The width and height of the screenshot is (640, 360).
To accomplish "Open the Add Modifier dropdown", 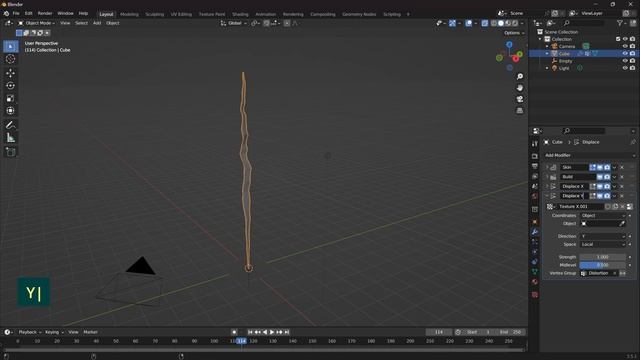I will point(589,156).
